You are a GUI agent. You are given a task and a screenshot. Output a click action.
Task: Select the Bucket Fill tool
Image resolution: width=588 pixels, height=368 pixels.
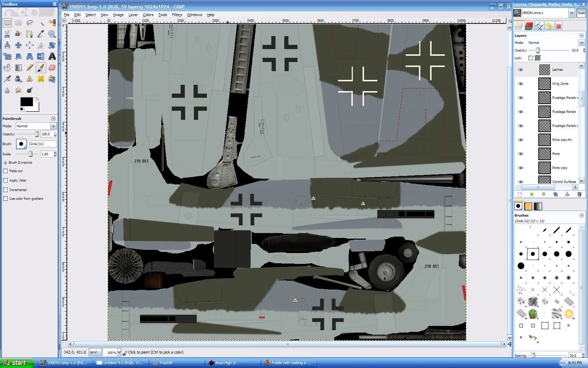coord(7,68)
